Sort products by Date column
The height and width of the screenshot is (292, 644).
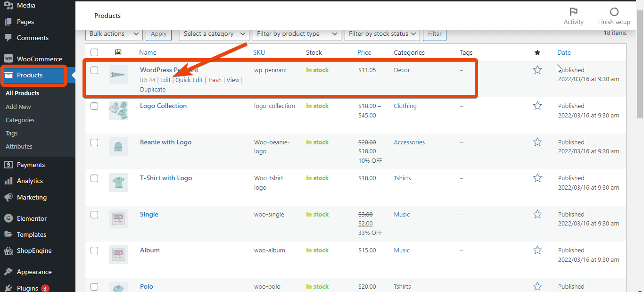point(564,52)
